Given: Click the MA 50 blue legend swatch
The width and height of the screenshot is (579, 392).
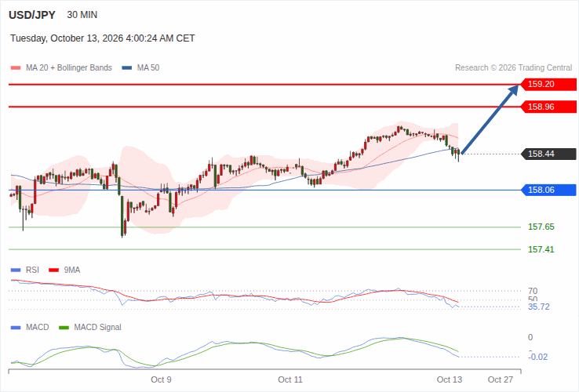Looking at the screenshot, I should click(127, 68).
